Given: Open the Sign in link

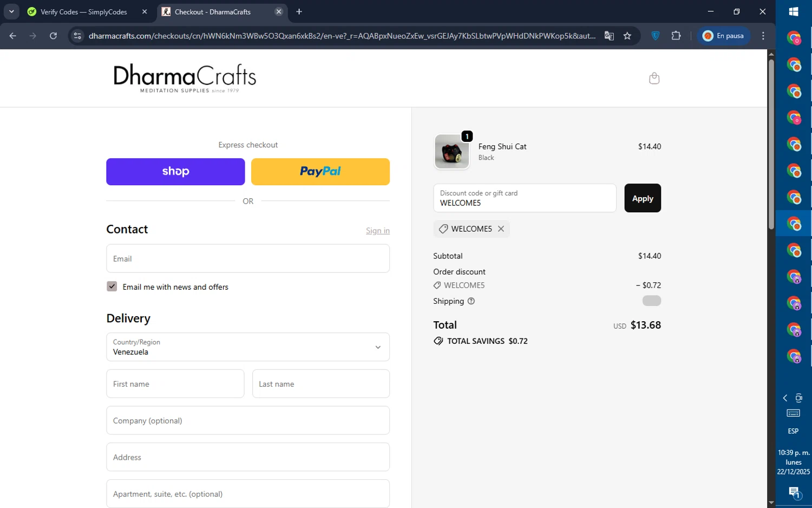Looking at the screenshot, I should point(378,231).
